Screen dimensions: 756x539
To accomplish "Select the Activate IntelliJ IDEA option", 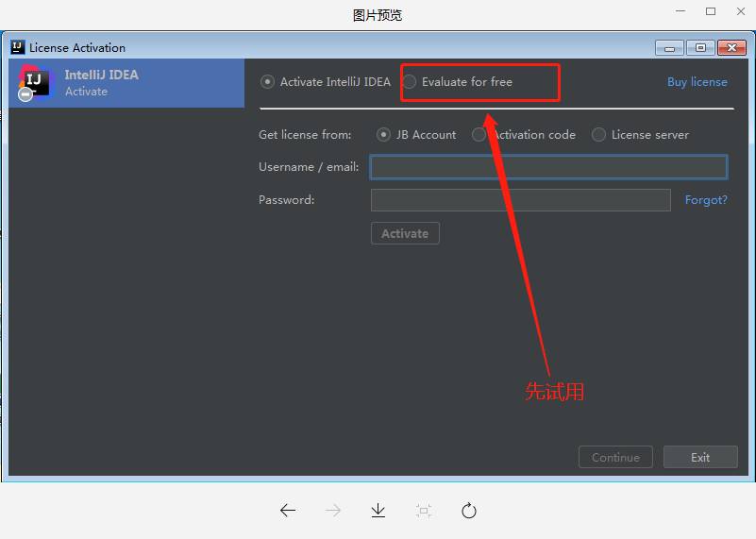I will click(x=268, y=82).
